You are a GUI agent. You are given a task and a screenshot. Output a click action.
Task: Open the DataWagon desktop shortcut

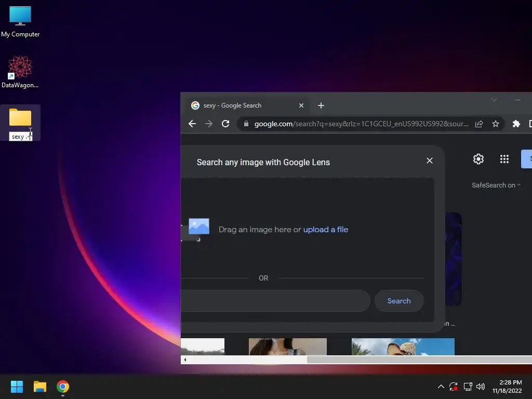click(x=20, y=72)
